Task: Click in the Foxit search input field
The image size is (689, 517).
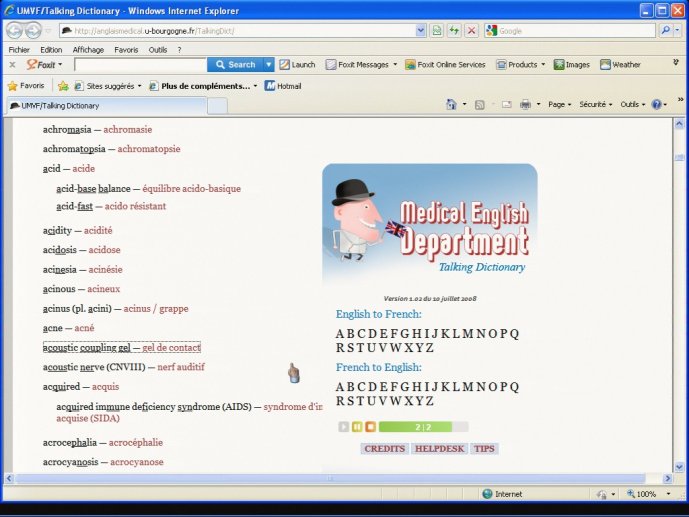Action: [141, 65]
